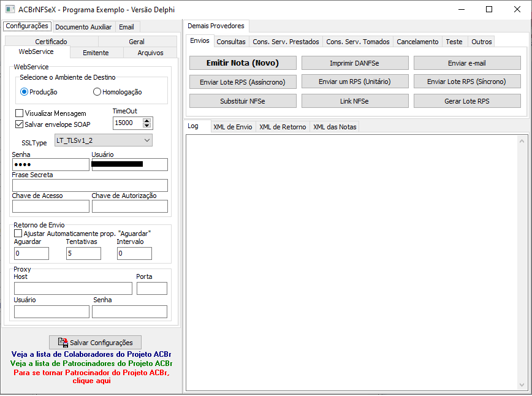The image size is (532, 396).
Task: Decrease TimeOut with the down arrow
Action: coord(146,126)
